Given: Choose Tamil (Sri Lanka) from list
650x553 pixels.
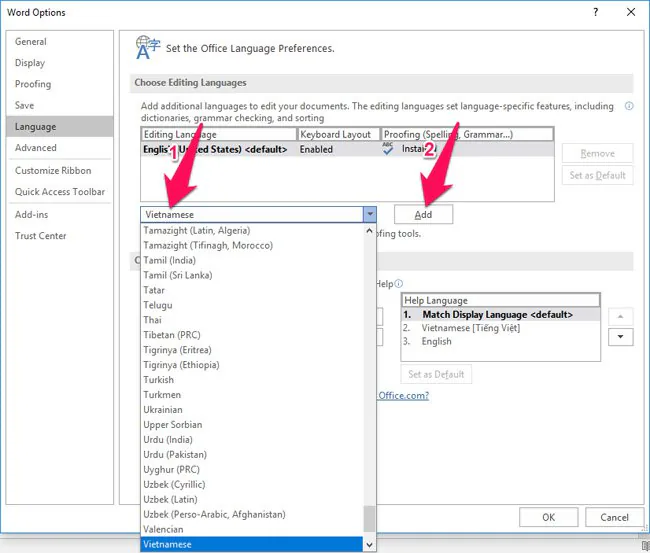Looking at the screenshot, I should [252, 275].
